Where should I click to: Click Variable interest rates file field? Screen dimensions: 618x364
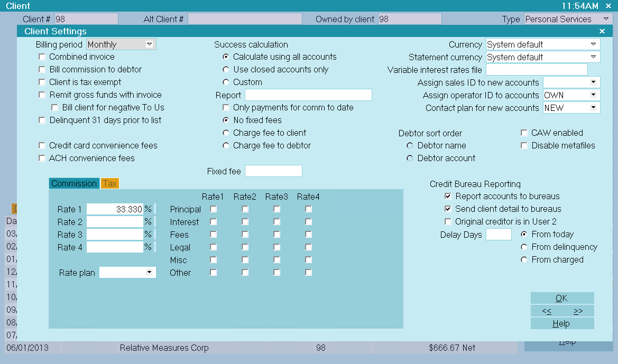(537, 70)
